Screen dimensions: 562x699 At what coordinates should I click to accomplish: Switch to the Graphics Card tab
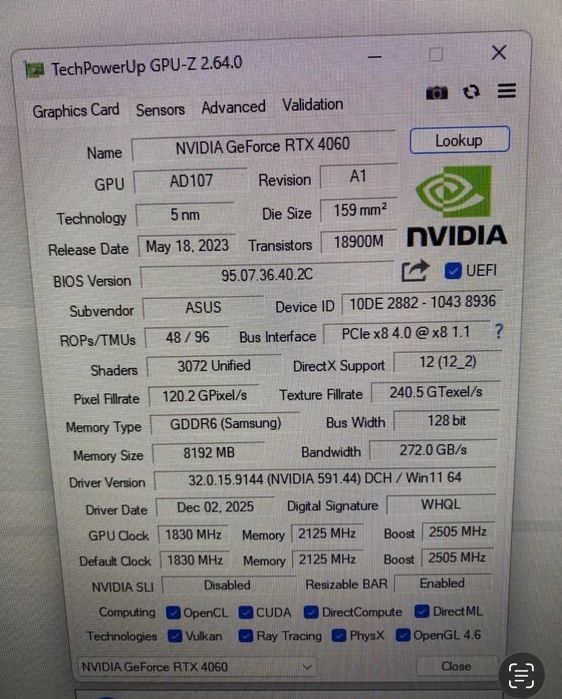pyautogui.click(x=76, y=111)
